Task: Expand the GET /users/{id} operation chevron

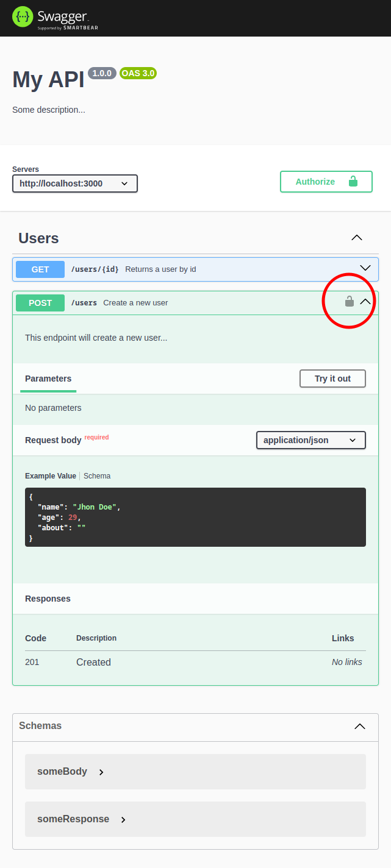Action: click(x=365, y=268)
